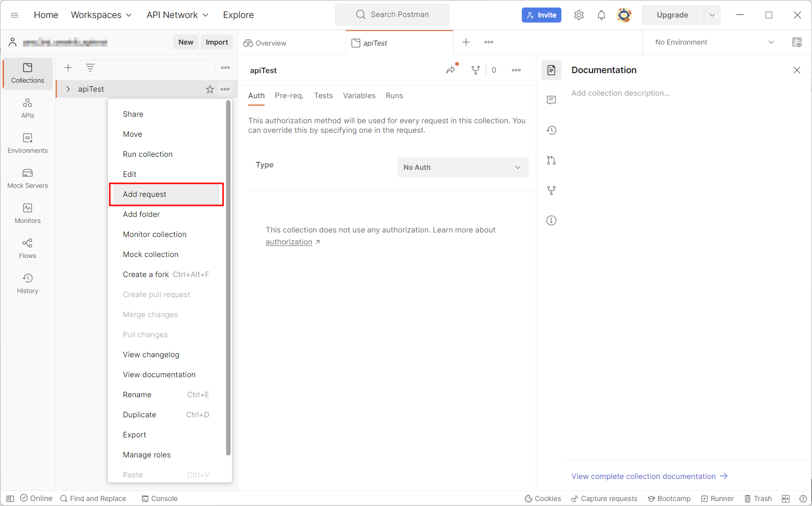Focus the Search Postman field
Image resolution: width=812 pixels, height=506 pixels.
tap(392, 15)
